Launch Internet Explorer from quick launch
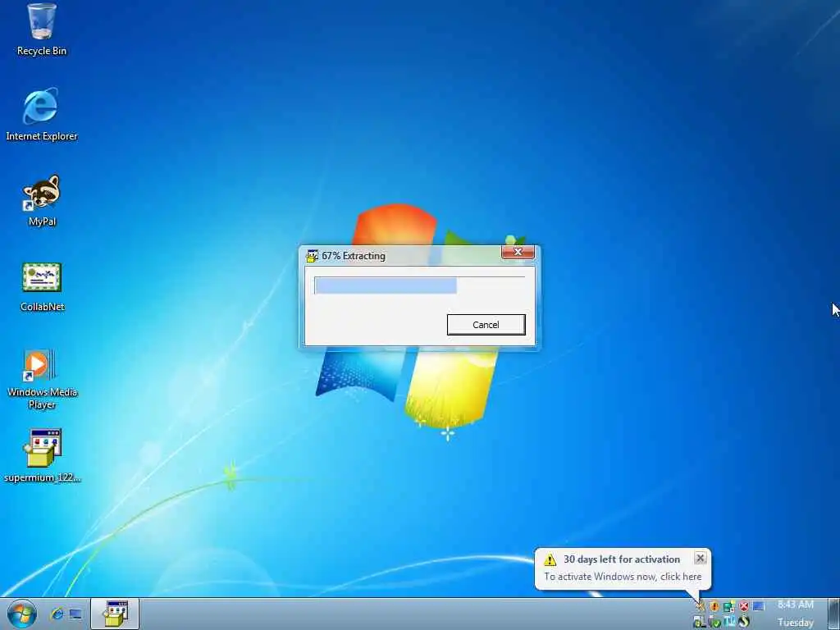The width and height of the screenshot is (840, 630). click(x=57, y=614)
